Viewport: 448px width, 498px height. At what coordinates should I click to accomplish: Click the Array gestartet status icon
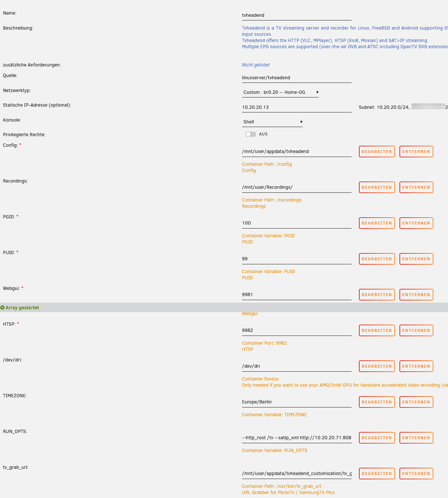pyautogui.click(x=3, y=308)
